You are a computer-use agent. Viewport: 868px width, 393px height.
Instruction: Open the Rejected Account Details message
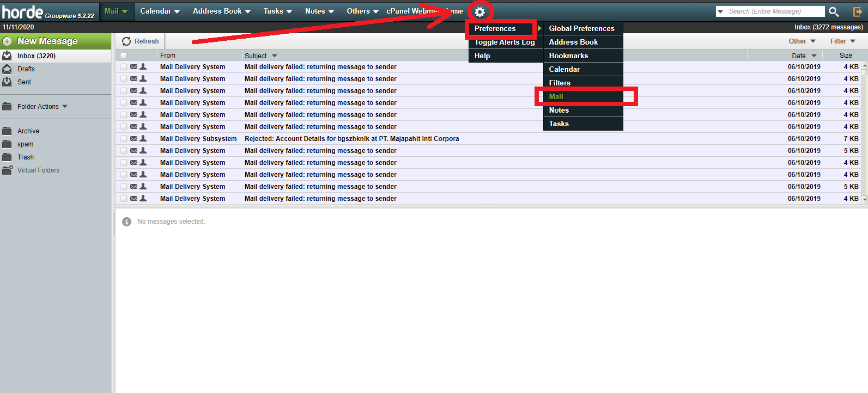click(351, 139)
